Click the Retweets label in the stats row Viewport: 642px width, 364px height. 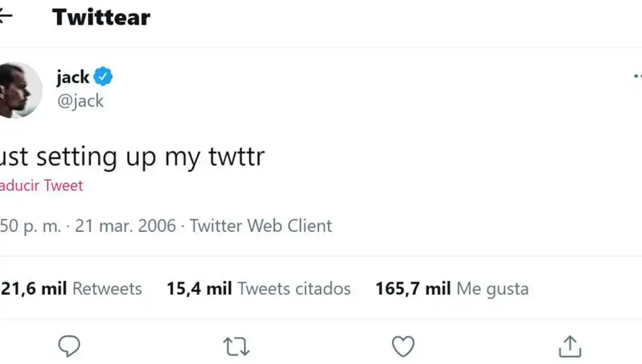(x=107, y=289)
